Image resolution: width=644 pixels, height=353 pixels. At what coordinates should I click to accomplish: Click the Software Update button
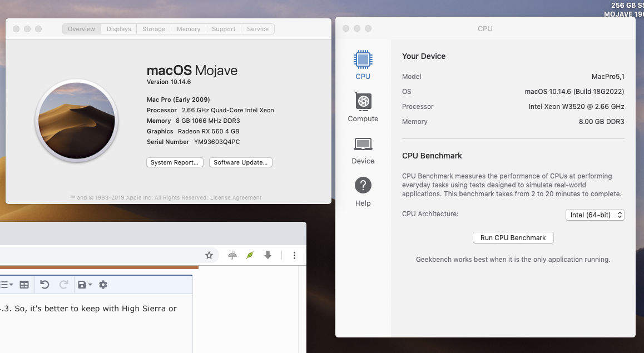pyautogui.click(x=240, y=162)
